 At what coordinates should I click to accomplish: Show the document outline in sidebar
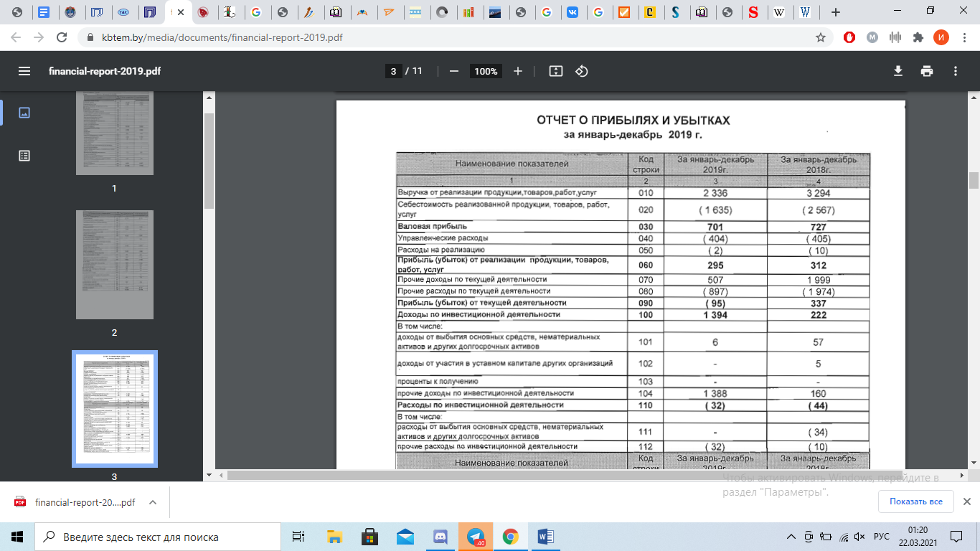24,155
